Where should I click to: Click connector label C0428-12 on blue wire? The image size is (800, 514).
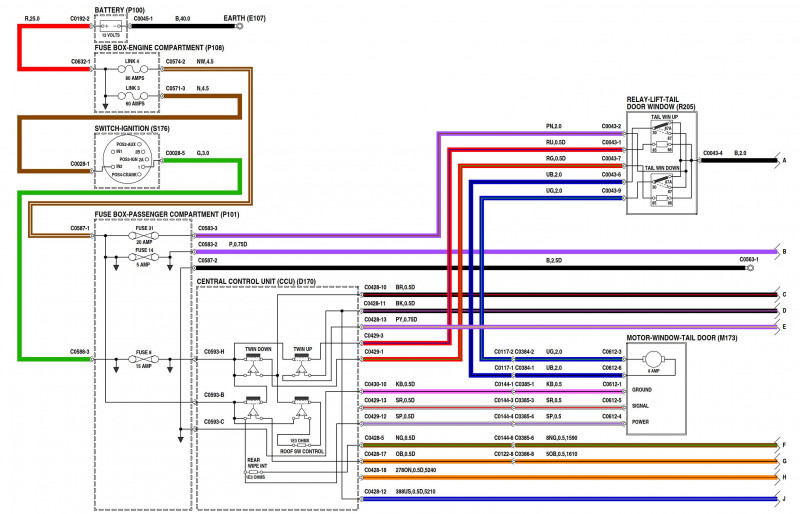point(375,492)
